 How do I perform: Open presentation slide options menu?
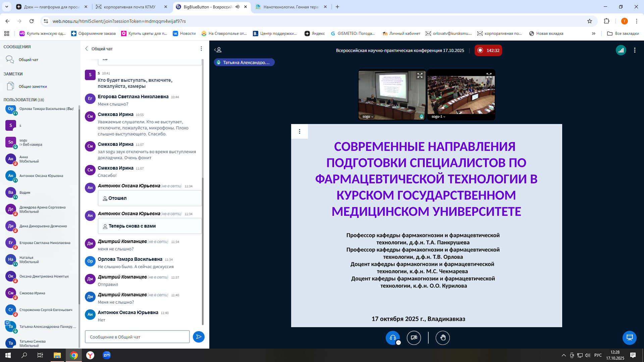300,131
